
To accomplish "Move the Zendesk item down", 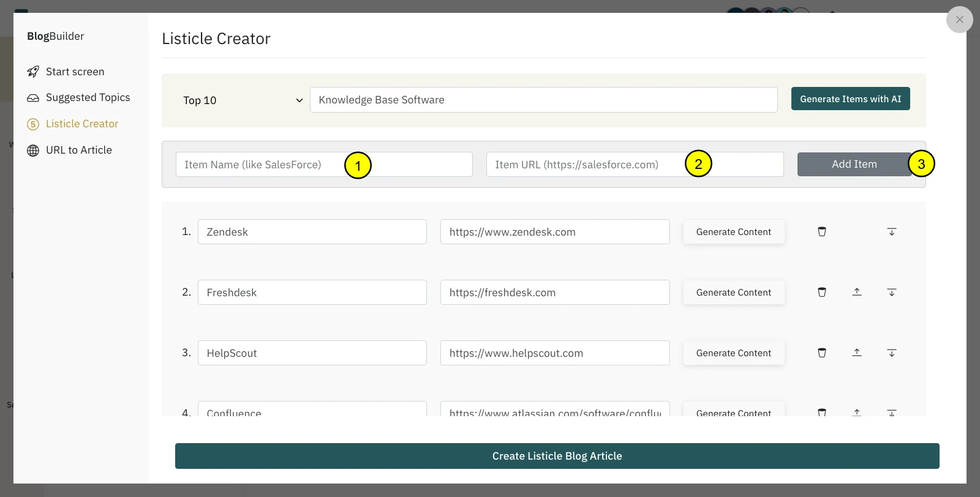I will click(x=892, y=231).
